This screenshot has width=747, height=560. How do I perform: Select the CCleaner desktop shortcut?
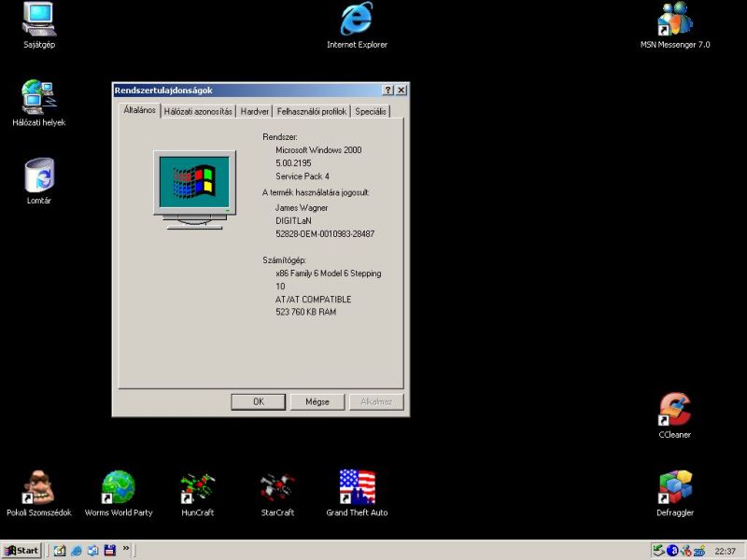pos(674,415)
